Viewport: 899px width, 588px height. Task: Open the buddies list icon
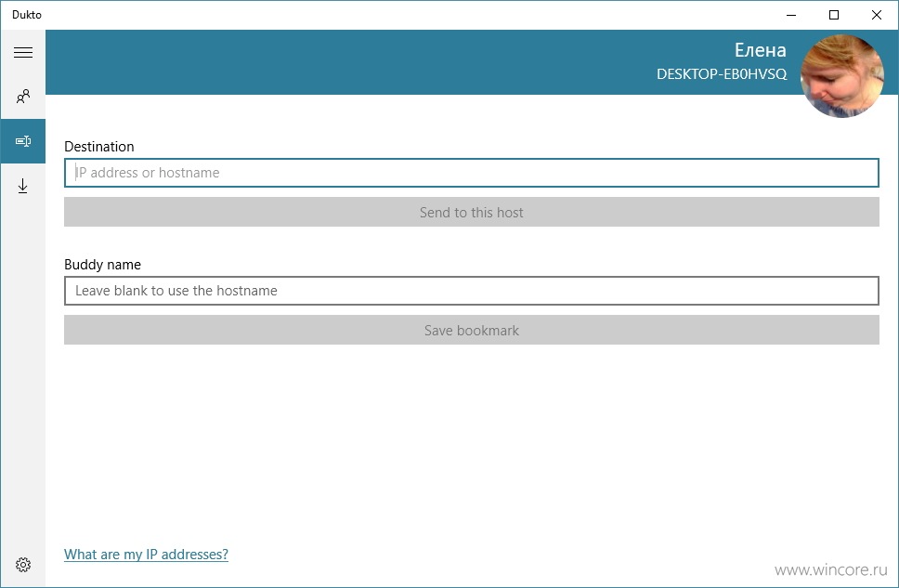(23, 97)
